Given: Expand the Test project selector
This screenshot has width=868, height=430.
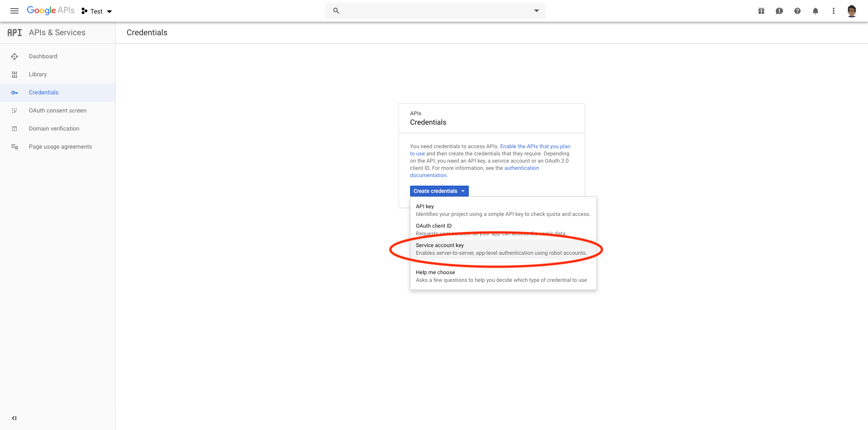Looking at the screenshot, I should click(x=97, y=11).
